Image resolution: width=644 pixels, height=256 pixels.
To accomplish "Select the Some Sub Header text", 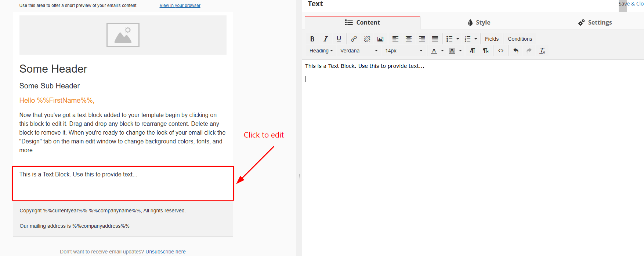I will point(50,86).
